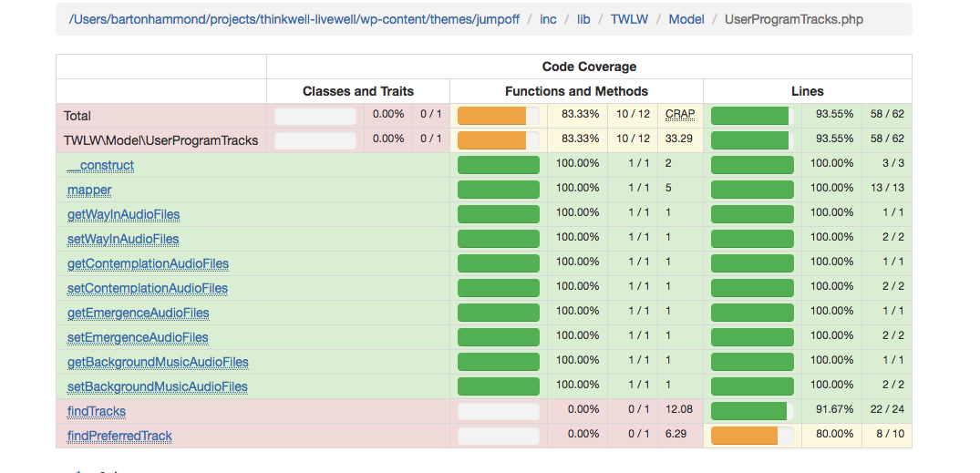The height and width of the screenshot is (473, 980).
Task: Click Total row methods coverage bar
Action: coord(498,116)
